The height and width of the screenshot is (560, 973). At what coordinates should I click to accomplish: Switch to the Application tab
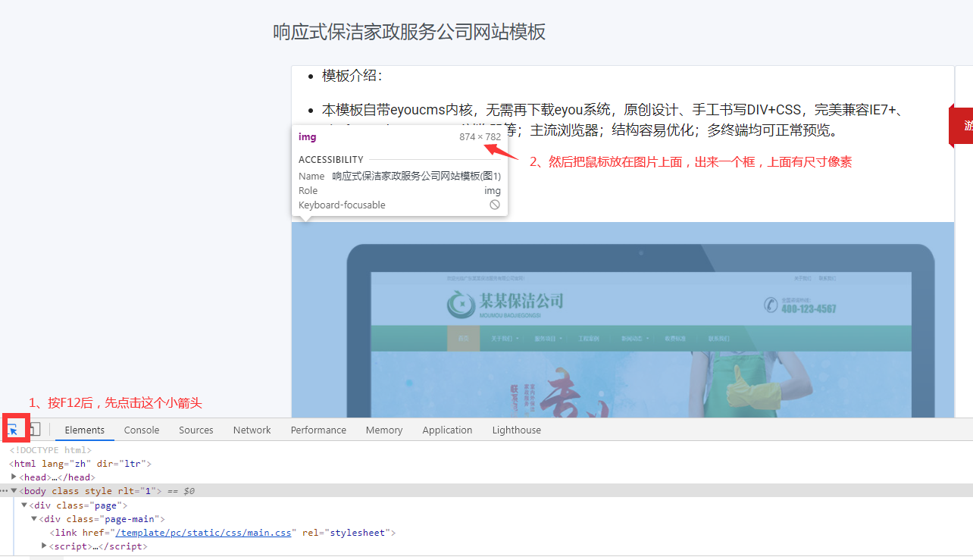click(x=447, y=430)
